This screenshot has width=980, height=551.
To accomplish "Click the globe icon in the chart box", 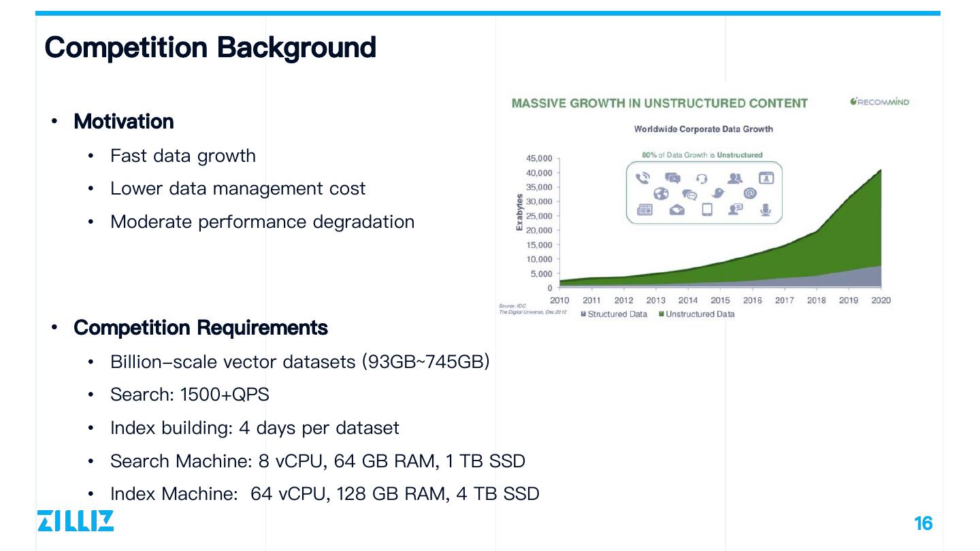I will [x=661, y=194].
